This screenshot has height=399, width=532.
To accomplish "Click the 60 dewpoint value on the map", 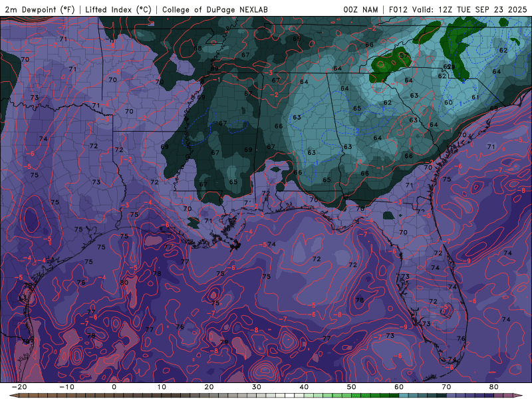I will point(448,102).
